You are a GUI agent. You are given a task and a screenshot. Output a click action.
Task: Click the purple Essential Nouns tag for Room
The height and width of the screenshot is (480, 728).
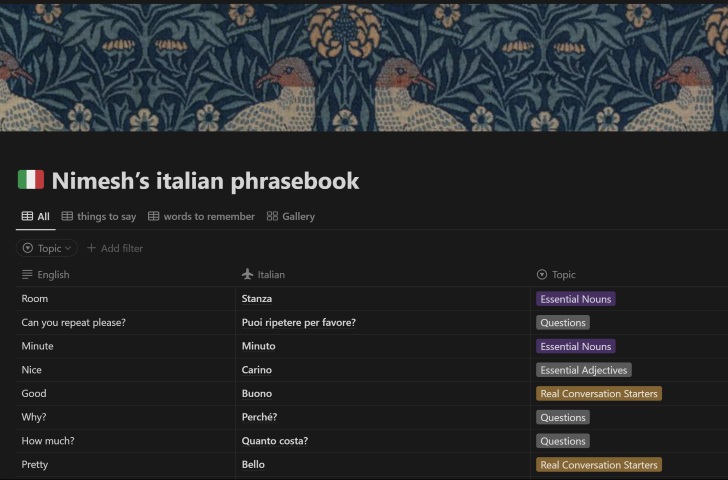(575, 299)
